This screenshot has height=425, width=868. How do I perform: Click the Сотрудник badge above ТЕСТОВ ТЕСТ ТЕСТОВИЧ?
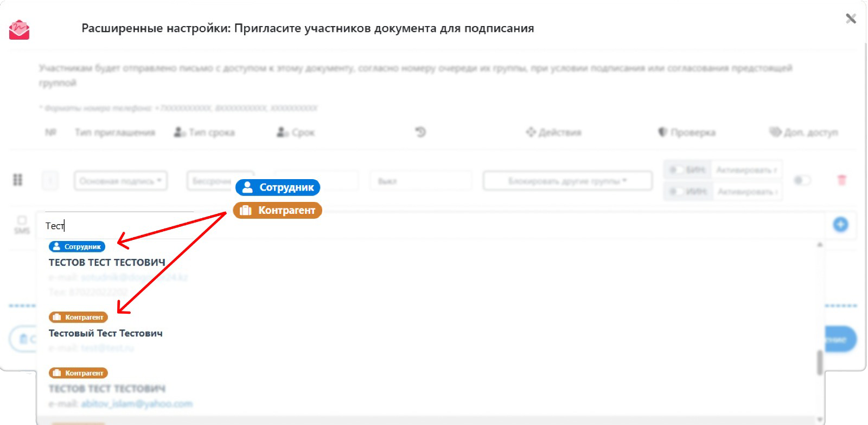(77, 246)
